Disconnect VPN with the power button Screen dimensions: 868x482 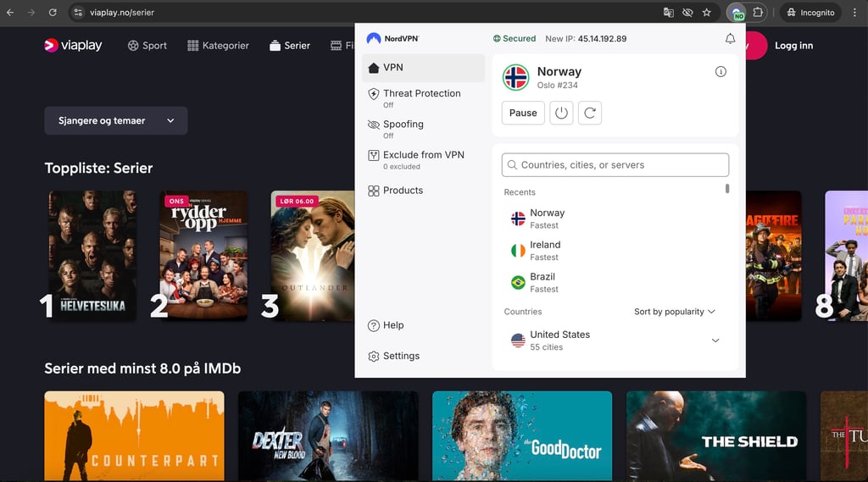tap(561, 113)
